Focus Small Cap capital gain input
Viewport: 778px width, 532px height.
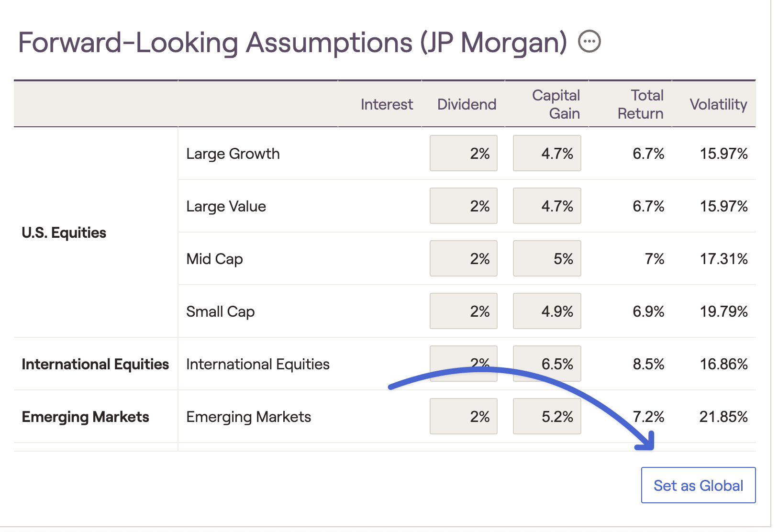pos(547,311)
